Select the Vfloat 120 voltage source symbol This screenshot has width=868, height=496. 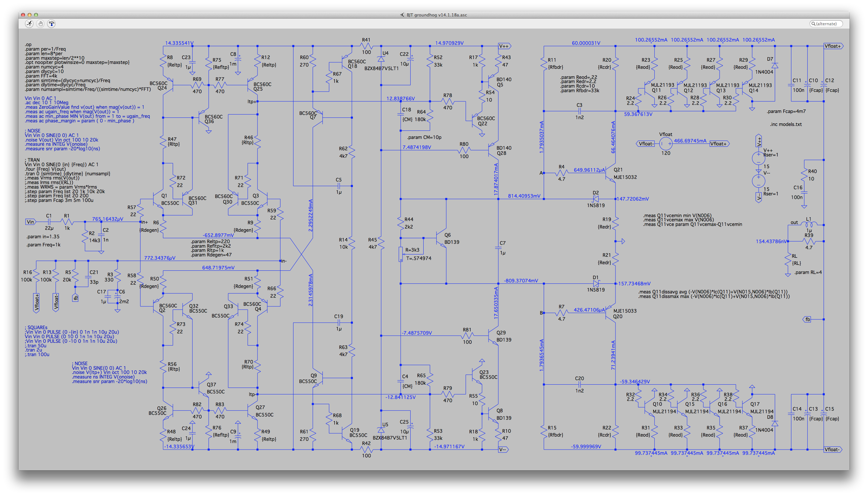click(666, 144)
